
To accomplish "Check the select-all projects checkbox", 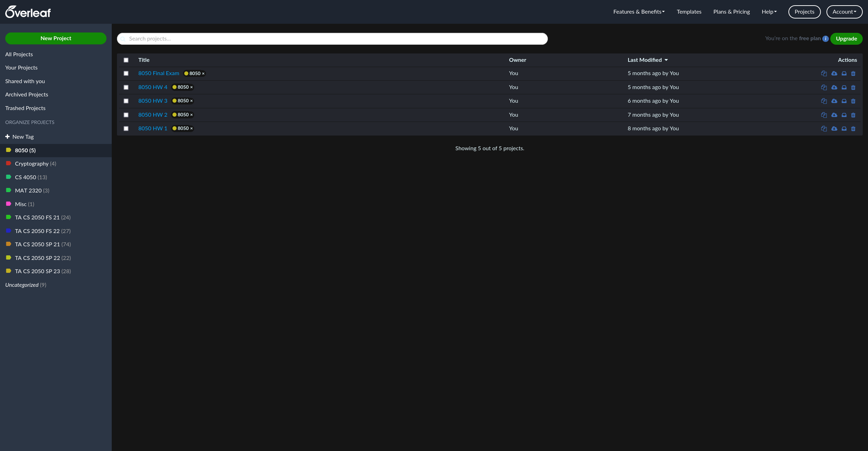I will click(x=126, y=60).
